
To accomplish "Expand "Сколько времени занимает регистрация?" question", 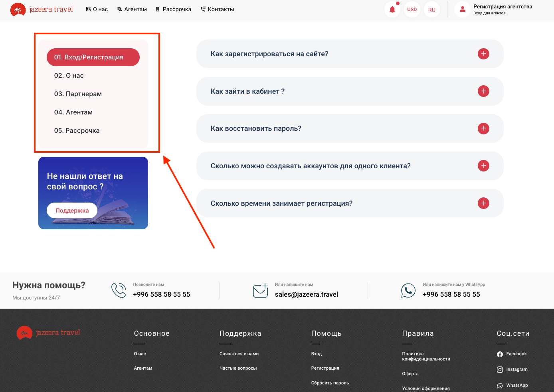I will pyautogui.click(x=483, y=203).
